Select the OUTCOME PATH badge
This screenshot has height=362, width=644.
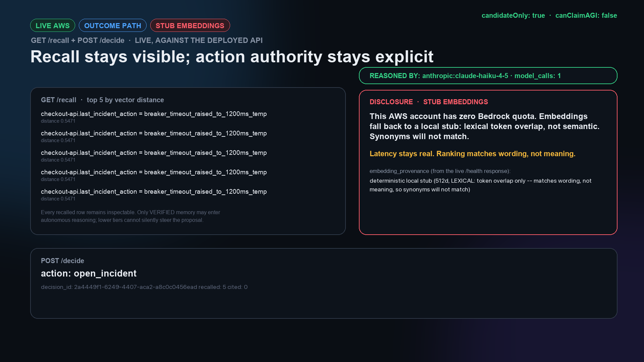(x=113, y=25)
